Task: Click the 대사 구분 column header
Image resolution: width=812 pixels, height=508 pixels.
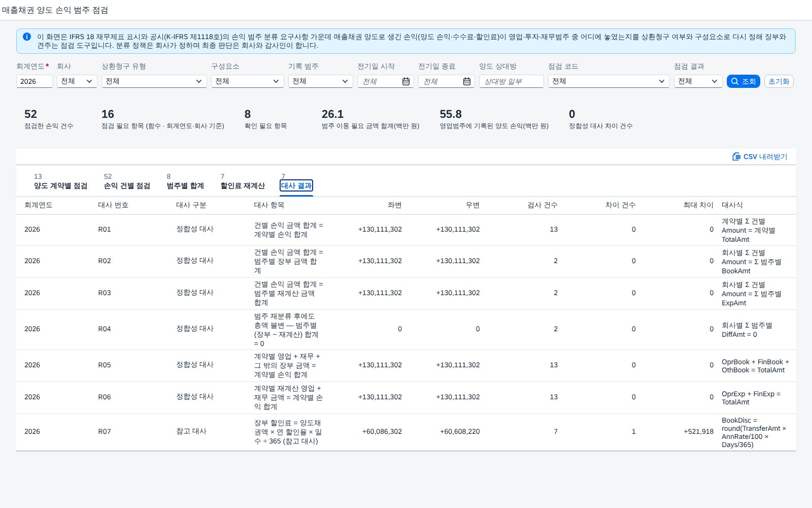Action: (x=191, y=205)
